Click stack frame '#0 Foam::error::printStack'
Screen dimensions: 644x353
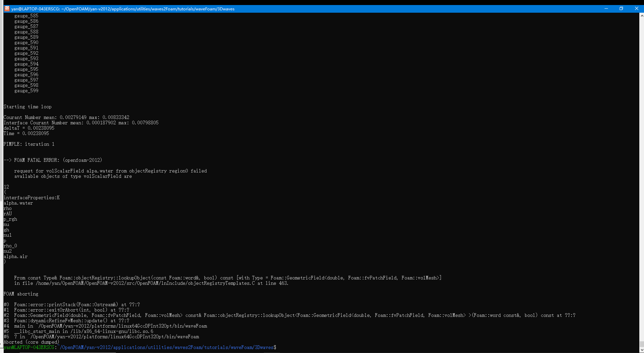pyautogui.click(x=72, y=305)
